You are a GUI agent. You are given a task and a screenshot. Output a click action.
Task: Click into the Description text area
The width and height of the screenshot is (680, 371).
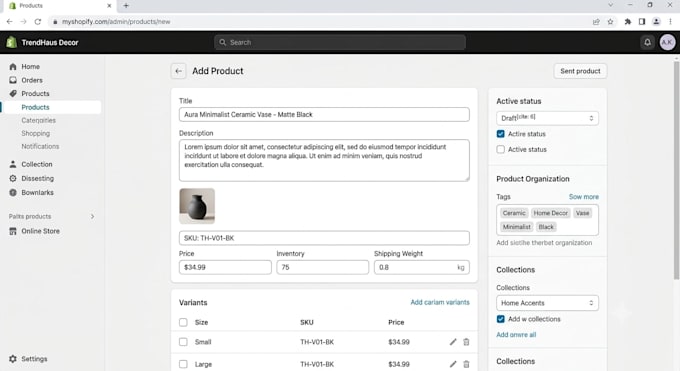point(324,160)
